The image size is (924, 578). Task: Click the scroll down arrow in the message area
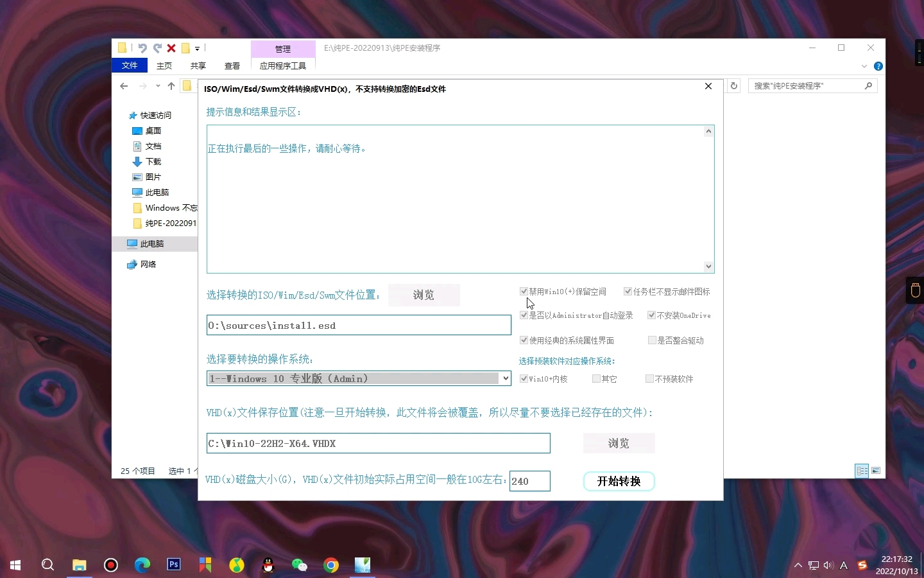tap(708, 266)
